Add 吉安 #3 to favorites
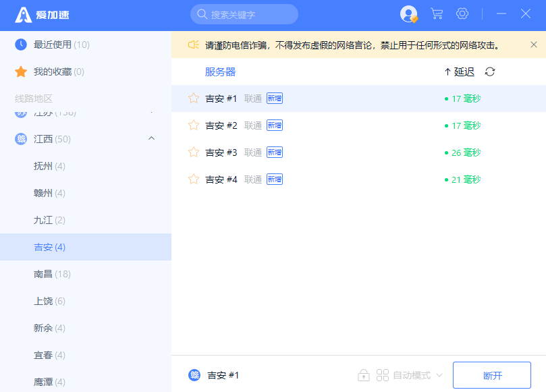 click(x=194, y=152)
